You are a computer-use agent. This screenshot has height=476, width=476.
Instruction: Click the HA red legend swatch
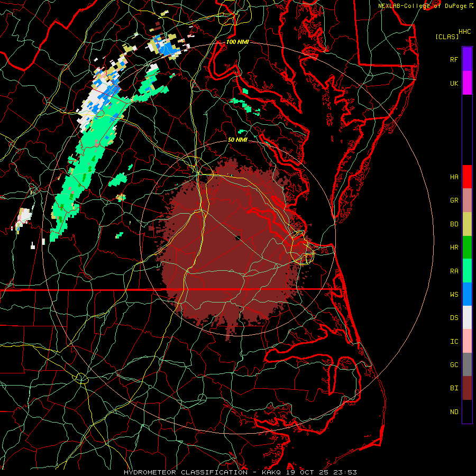point(467,177)
